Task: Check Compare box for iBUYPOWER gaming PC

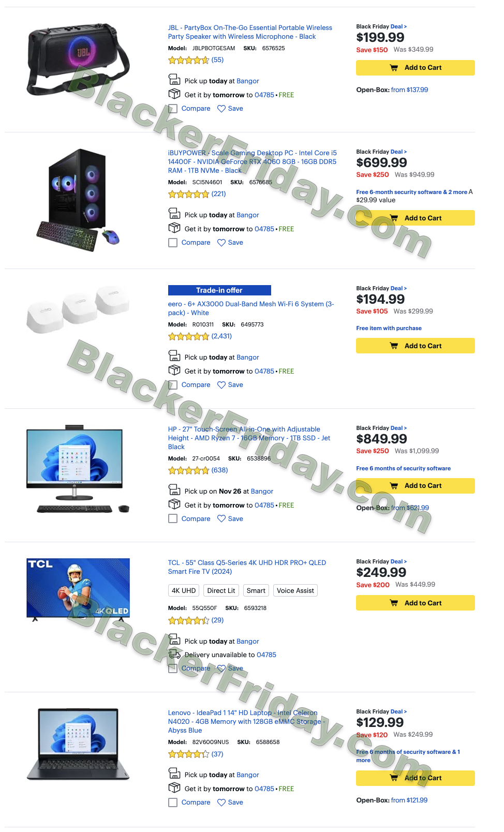Action: pyautogui.click(x=173, y=243)
